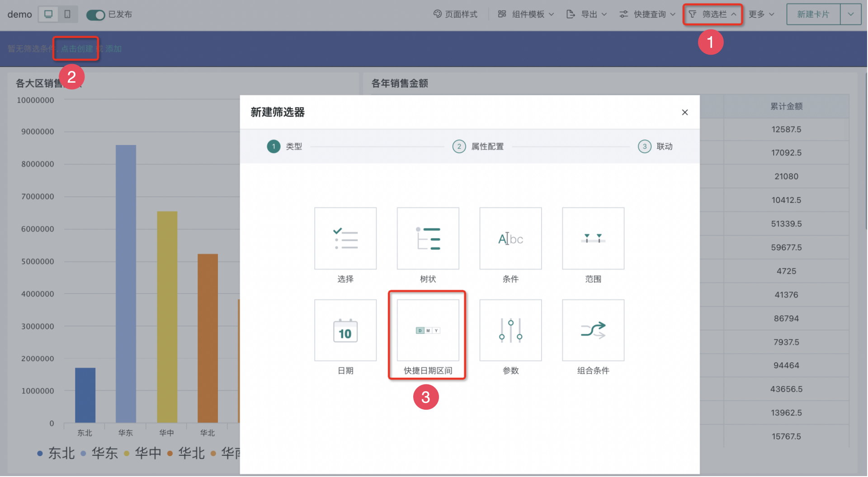The height and width of the screenshot is (477, 868).
Task: Click the 添加 link in filter bar
Action: click(x=113, y=49)
